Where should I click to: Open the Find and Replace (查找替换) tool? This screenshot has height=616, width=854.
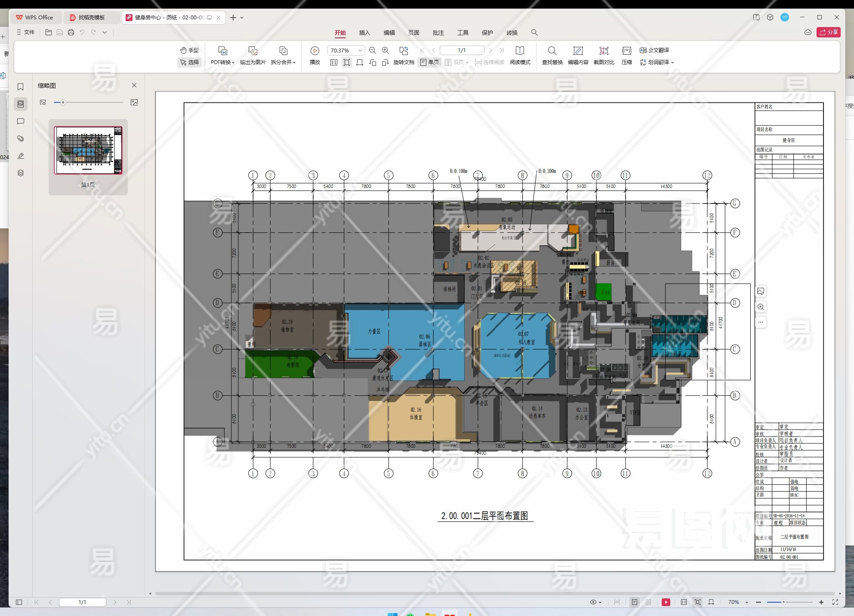(552, 51)
